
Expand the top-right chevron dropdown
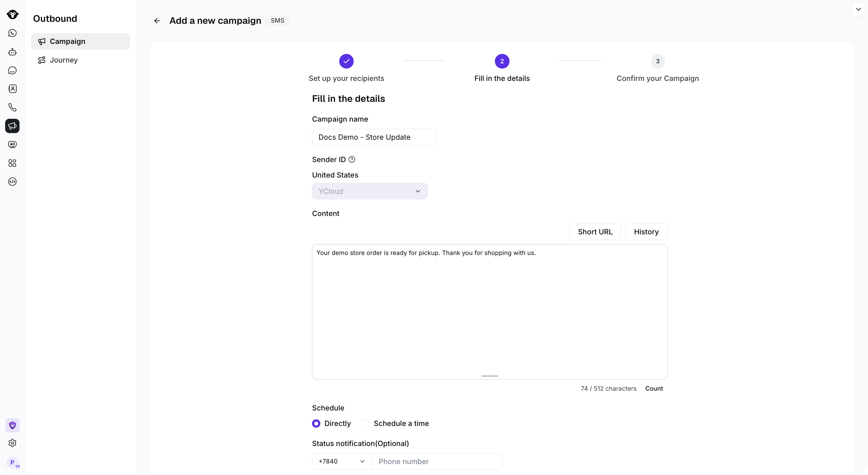click(859, 9)
